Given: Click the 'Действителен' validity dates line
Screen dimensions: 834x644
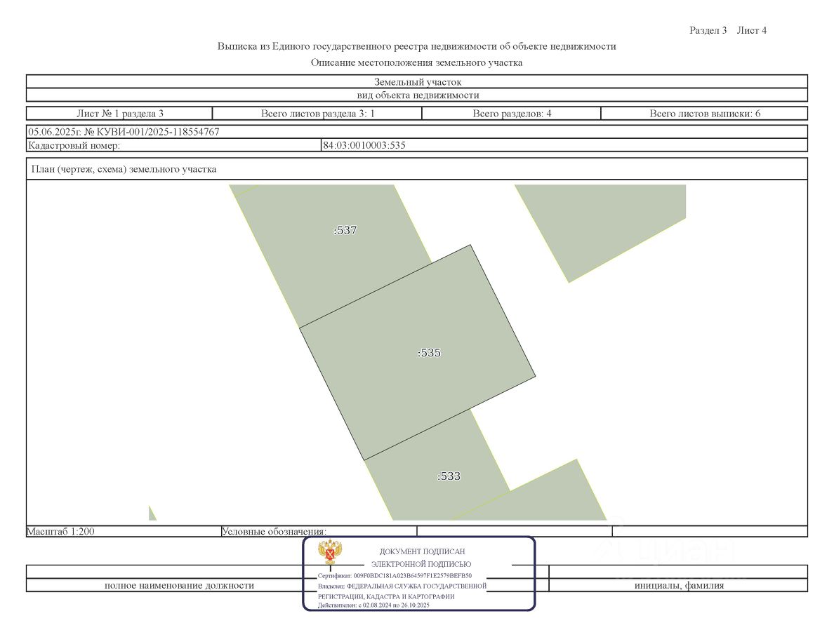Looking at the screenshot, I should pyautogui.click(x=373, y=605).
